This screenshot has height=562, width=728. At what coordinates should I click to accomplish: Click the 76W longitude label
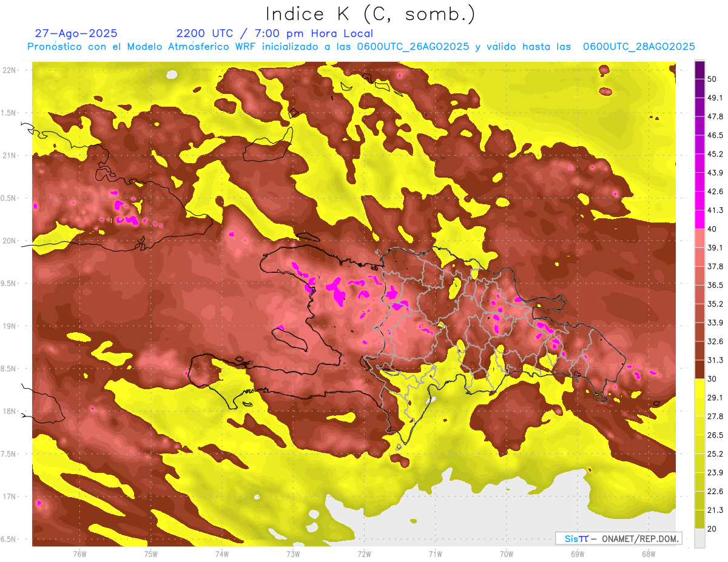click(x=79, y=554)
